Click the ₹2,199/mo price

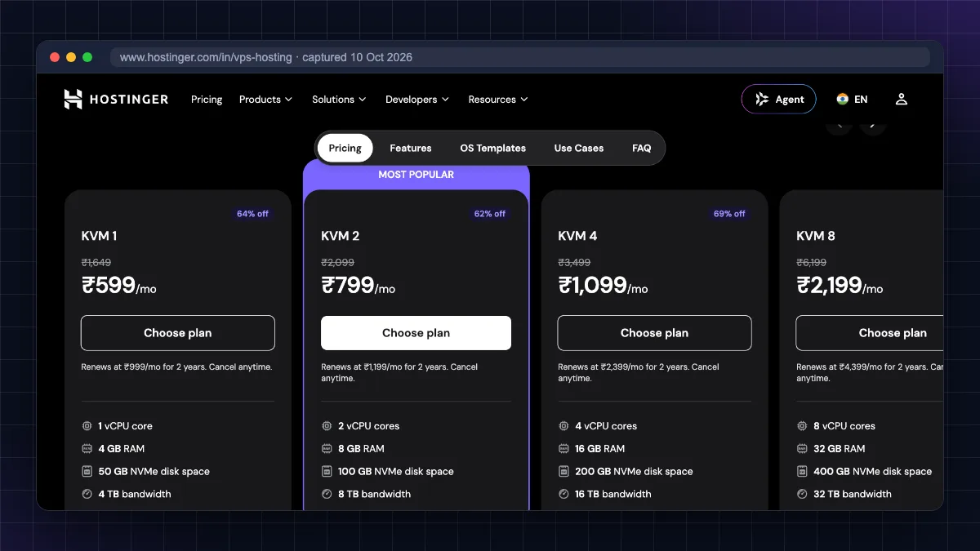840,286
